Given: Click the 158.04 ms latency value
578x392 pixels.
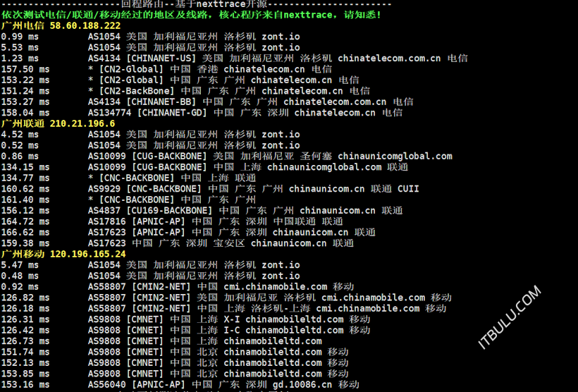Looking at the screenshot, I should coord(25,113).
